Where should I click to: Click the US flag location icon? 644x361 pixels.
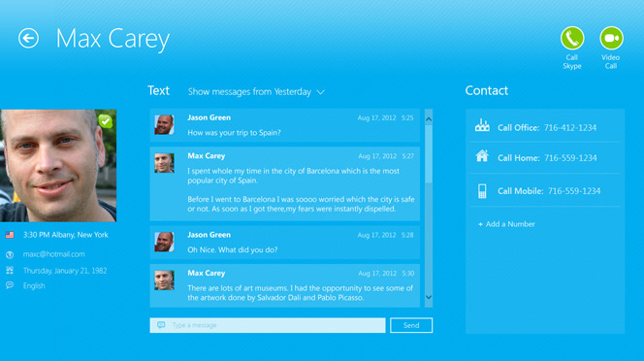(10, 235)
